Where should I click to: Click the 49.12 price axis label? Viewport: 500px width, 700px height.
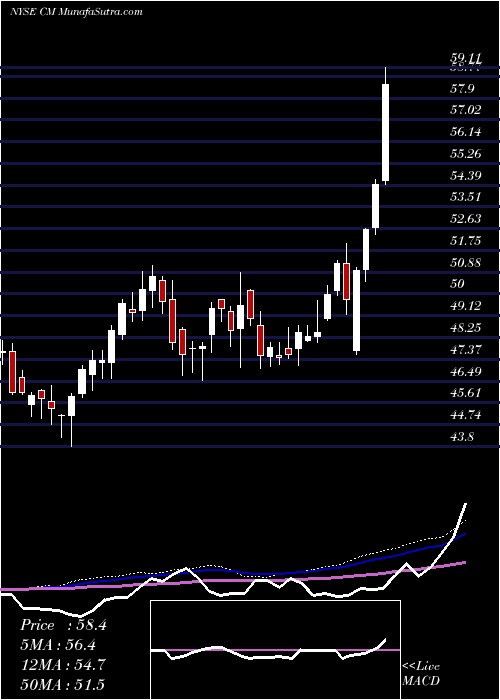coord(466,306)
